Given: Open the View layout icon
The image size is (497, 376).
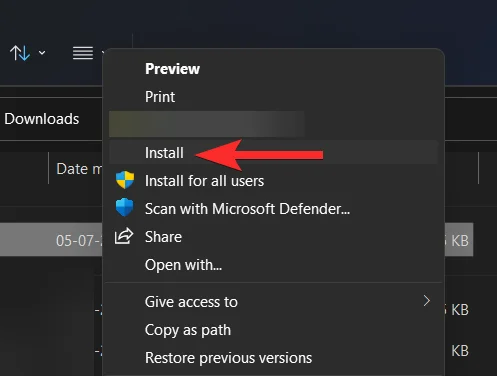Looking at the screenshot, I should point(83,53).
